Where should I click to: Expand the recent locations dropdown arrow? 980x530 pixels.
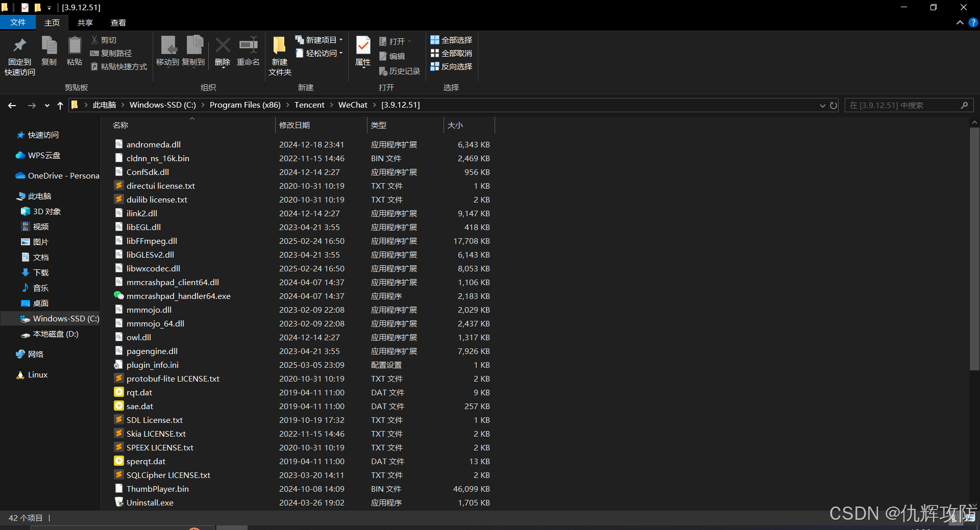tap(47, 105)
